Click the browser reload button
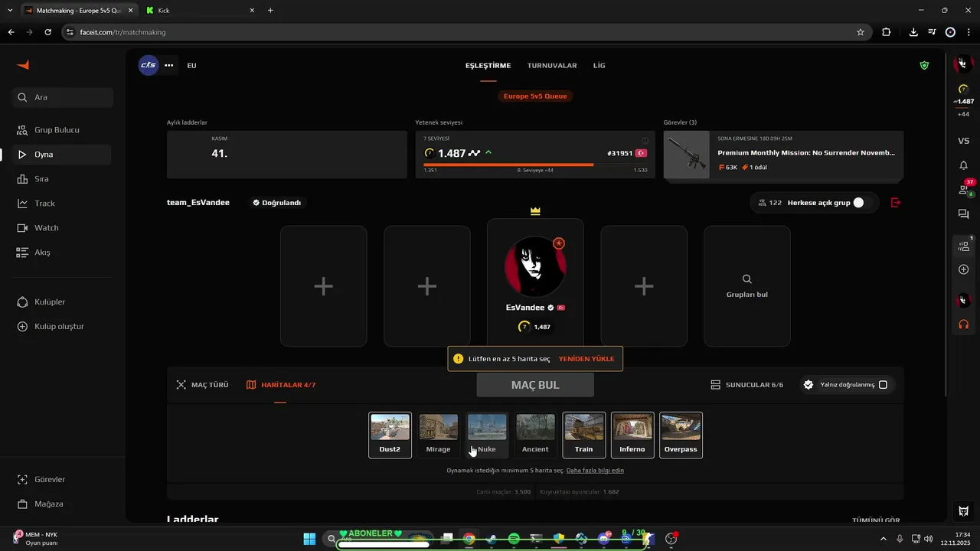 click(x=47, y=32)
